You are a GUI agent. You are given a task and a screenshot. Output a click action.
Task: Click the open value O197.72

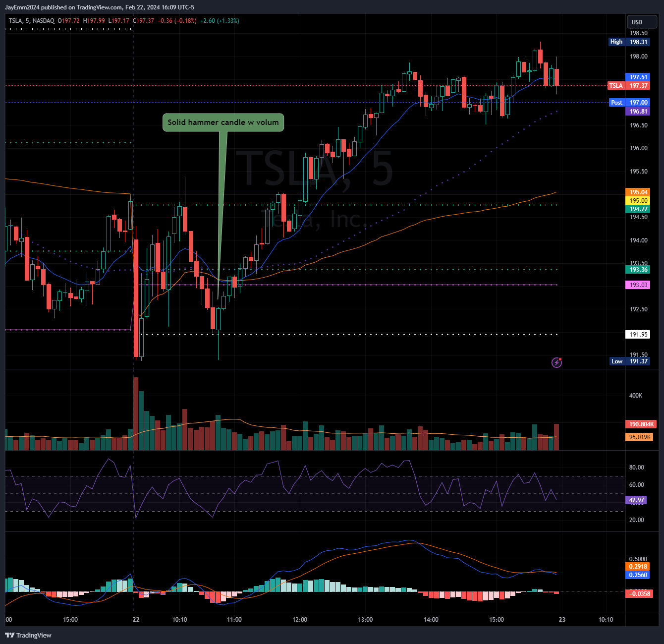pyautogui.click(x=69, y=21)
